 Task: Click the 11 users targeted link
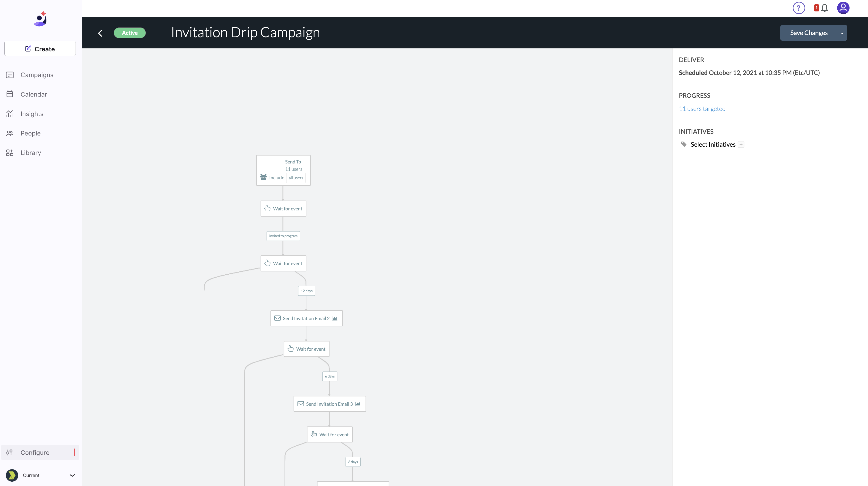[702, 108]
